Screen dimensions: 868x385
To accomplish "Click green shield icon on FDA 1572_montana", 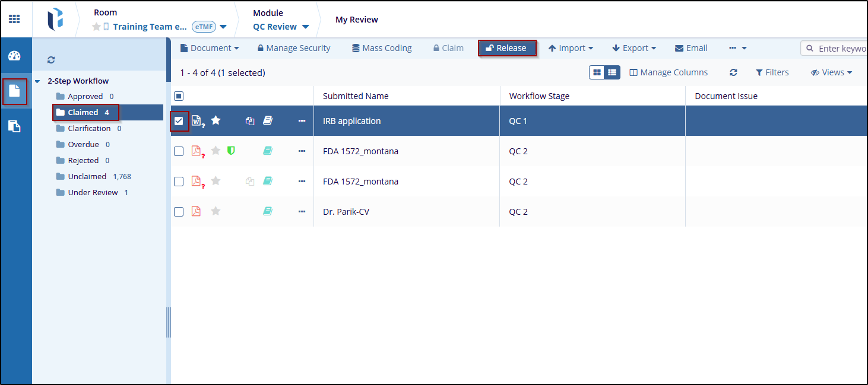I will tap(231, 151).
